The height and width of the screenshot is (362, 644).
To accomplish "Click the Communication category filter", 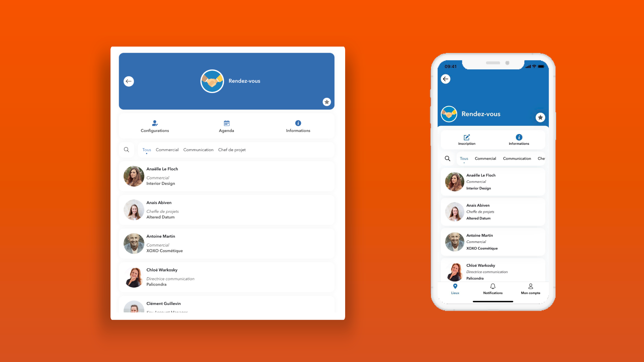I will point(198,149).
